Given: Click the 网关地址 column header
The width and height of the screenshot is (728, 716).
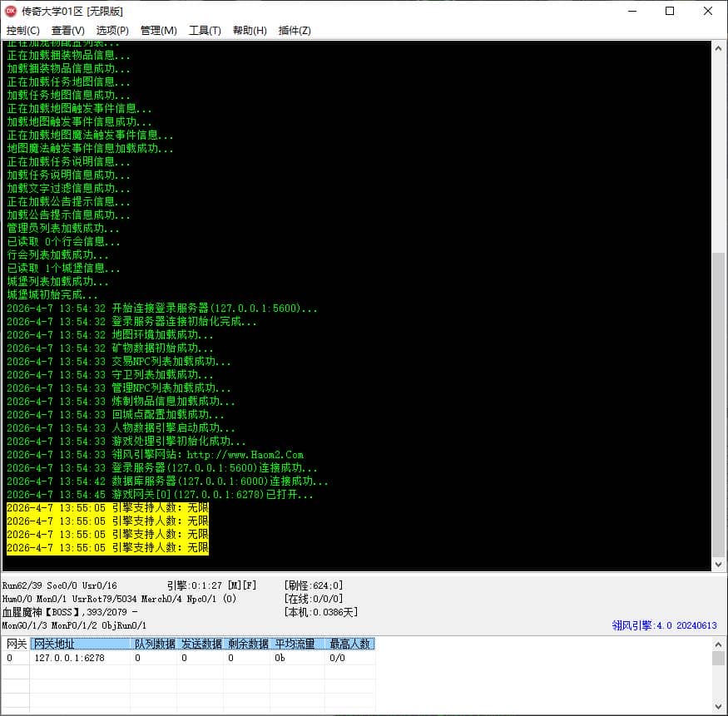Looking at the screenshot, I should (x=80, y=644).
